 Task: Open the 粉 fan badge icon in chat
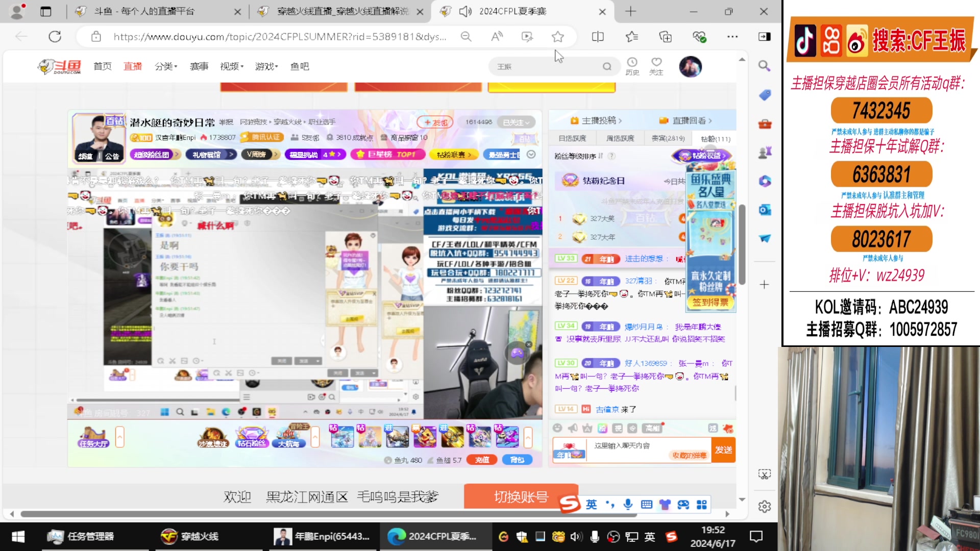tap(602, 428)
